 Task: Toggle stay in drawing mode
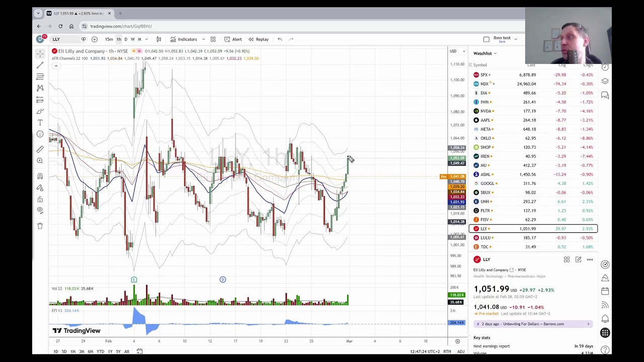point(40,188)
